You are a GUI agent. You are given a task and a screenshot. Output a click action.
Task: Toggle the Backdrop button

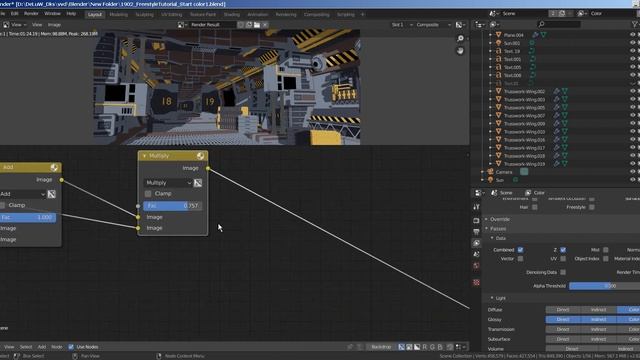[381, 347]
